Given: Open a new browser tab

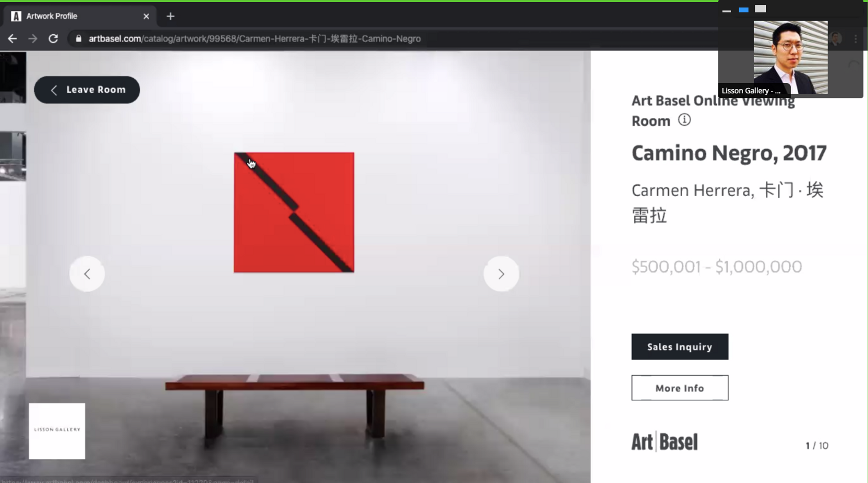Looking at the screenshot, I should (x=170, y=16).
